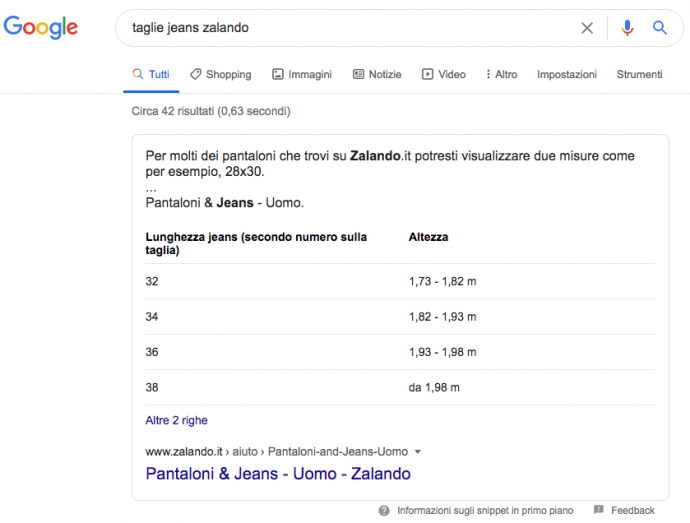Screen dimensions: 690x523
Task: Click the question mark snippet info icon
Action: coord(384,510)
